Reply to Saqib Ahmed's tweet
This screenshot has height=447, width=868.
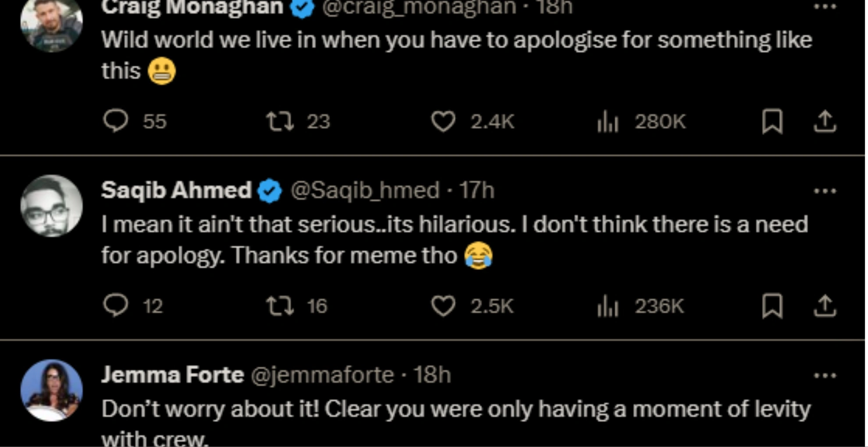pyautogui.click(x=115, y=305)
